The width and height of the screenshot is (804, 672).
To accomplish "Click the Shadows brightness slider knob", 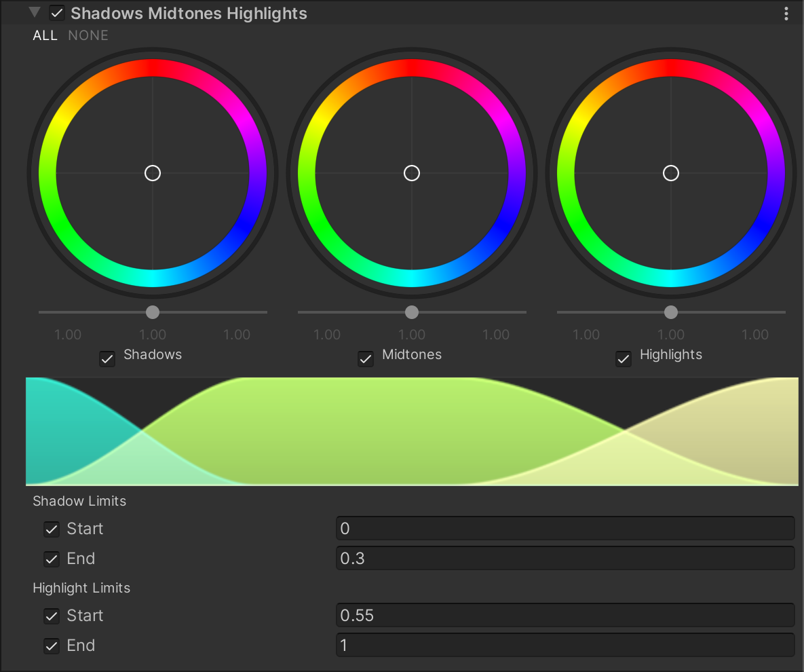I will [153, 312].
